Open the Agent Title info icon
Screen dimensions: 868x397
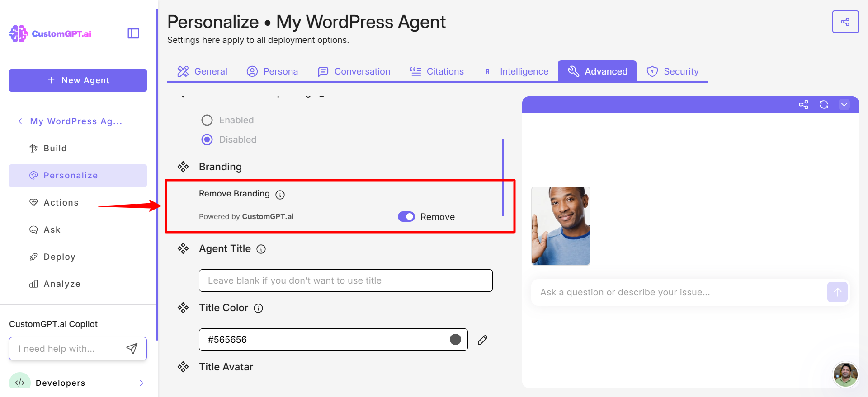click(261, 249)
